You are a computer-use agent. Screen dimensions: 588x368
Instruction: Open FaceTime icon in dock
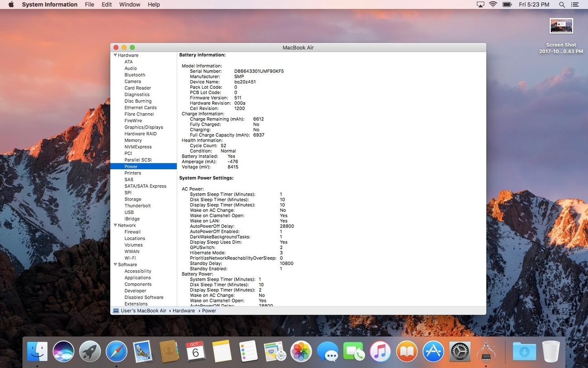click(x=354, y=351)
